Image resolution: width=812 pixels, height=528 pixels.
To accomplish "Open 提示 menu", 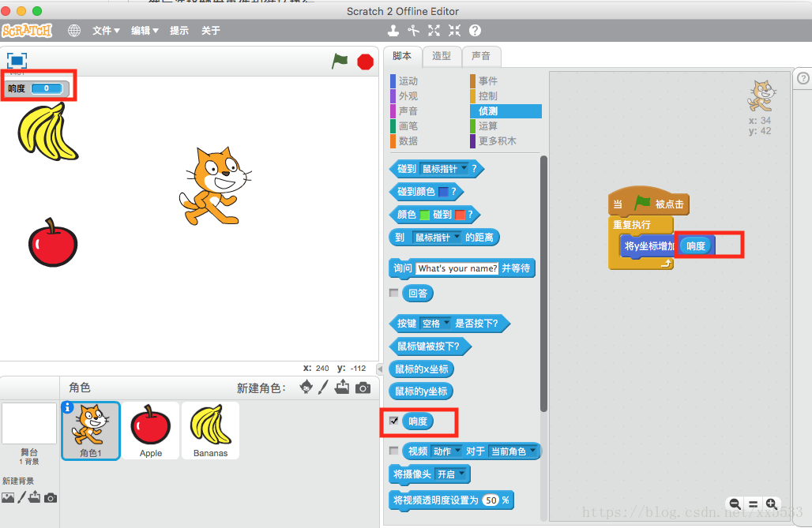I will click(179, 31).
